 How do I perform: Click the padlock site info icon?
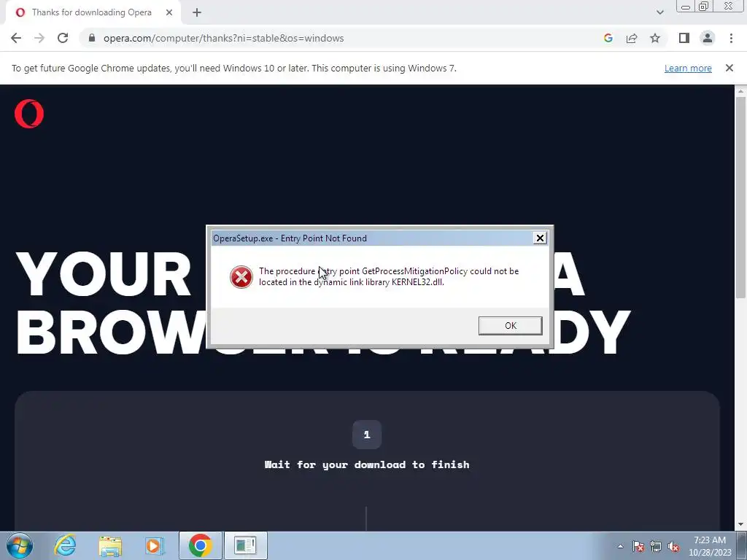coord(92,38)
